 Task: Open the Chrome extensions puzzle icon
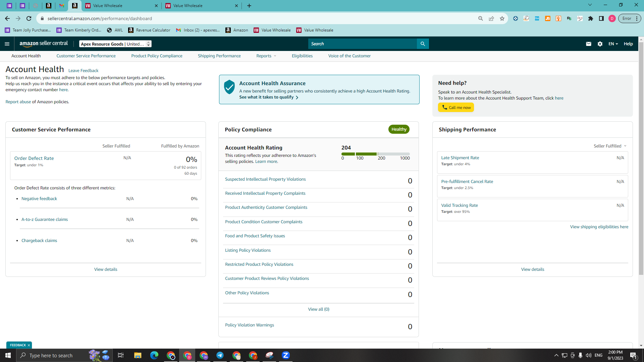point(591,18)
